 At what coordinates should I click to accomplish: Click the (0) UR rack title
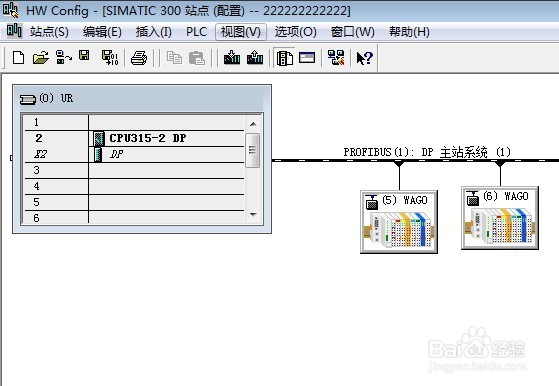(56, 98)
